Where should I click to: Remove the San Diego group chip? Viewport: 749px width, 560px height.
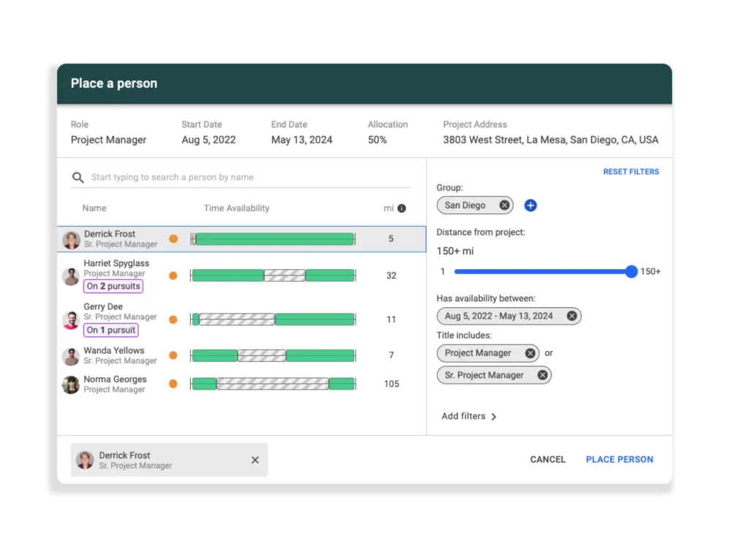coord(504,205)
